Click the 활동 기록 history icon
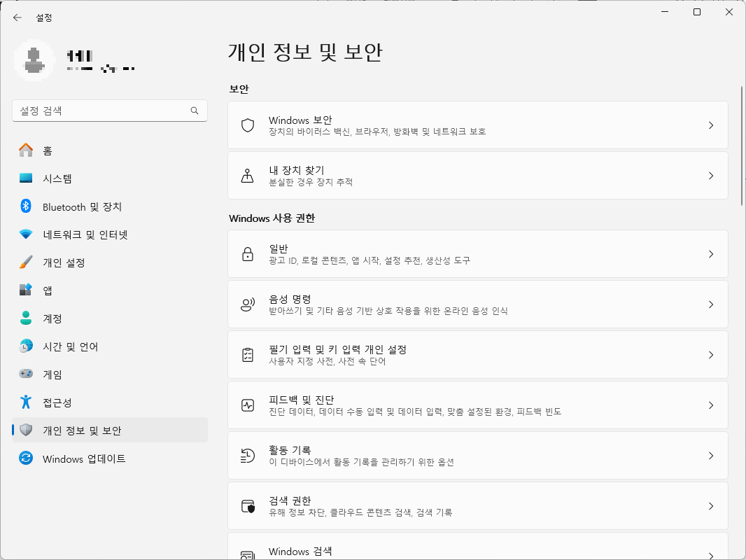The height and width of the screenshot is (560, 746). click(x=248, y=456)
